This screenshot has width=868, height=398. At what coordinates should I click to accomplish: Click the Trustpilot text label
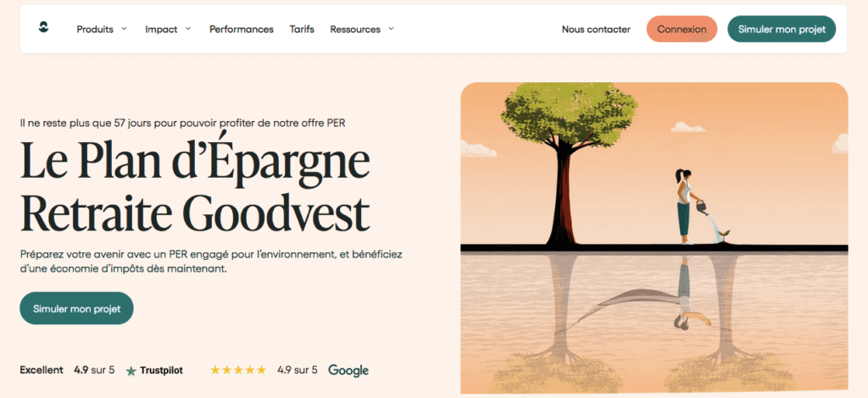click(x=161, y=370)
